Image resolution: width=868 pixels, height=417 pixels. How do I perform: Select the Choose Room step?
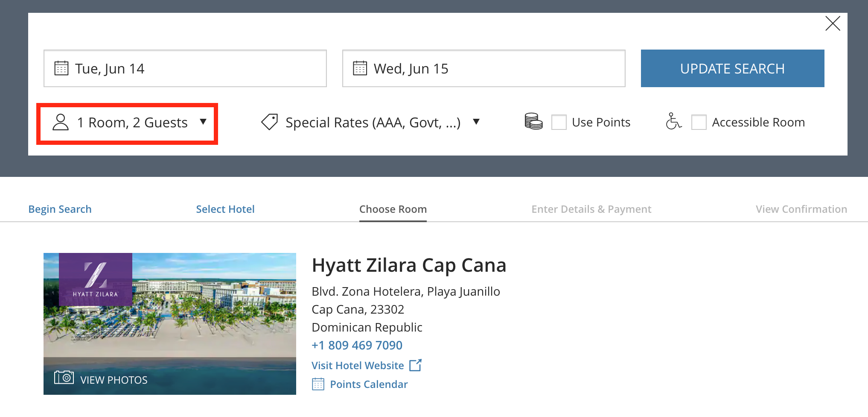pos(393,209)
